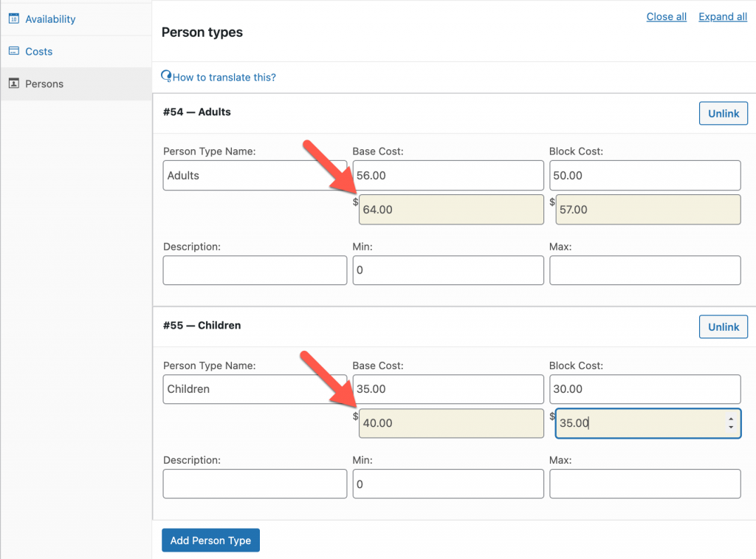Edit the Adults Person Type Name field

tap(255, 176)
